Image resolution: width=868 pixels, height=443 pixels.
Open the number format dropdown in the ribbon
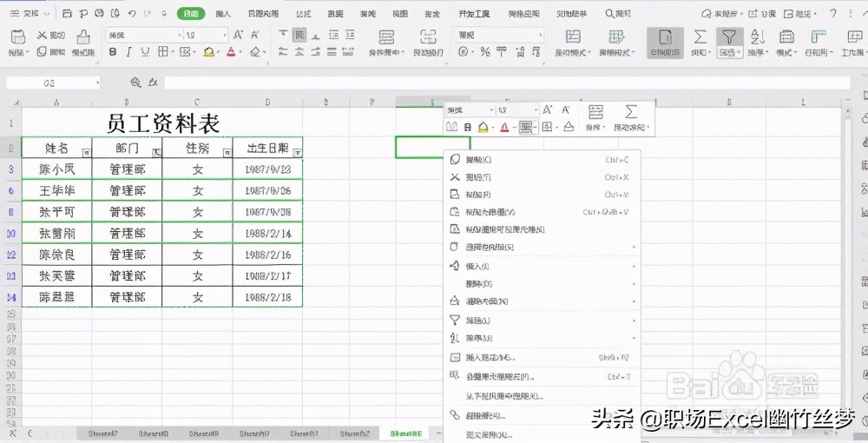[x=540, y=35]
